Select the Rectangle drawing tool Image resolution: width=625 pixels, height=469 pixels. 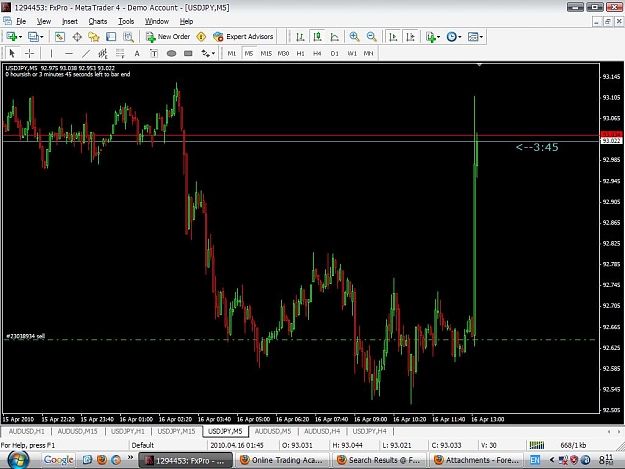(x=188, y=53)
